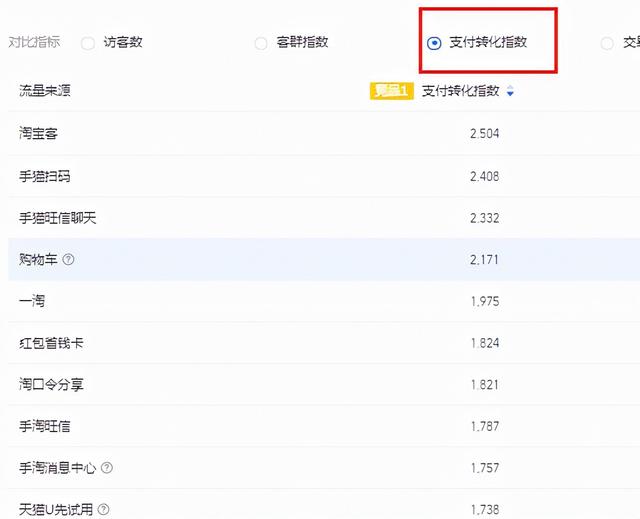
Task: Click the yellow 竞品1 badge
Action: tap(392, 91)
